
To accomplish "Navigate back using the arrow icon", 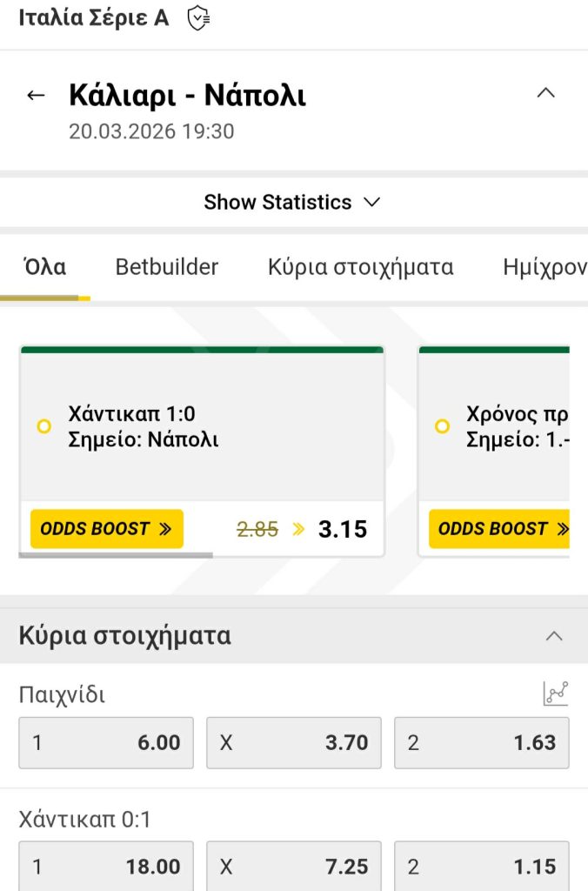I will tap(35, 94).
